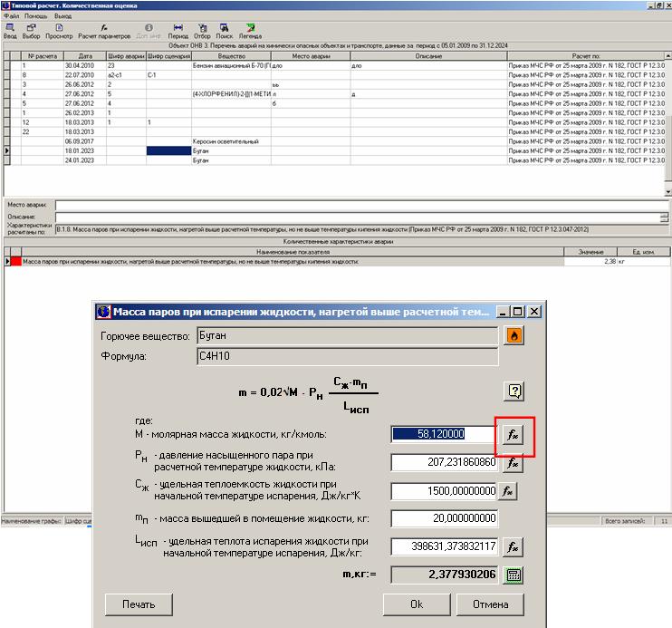Open the Файл menu
The width and height of the screenshot is (672, 628).
tap(11, 16)
